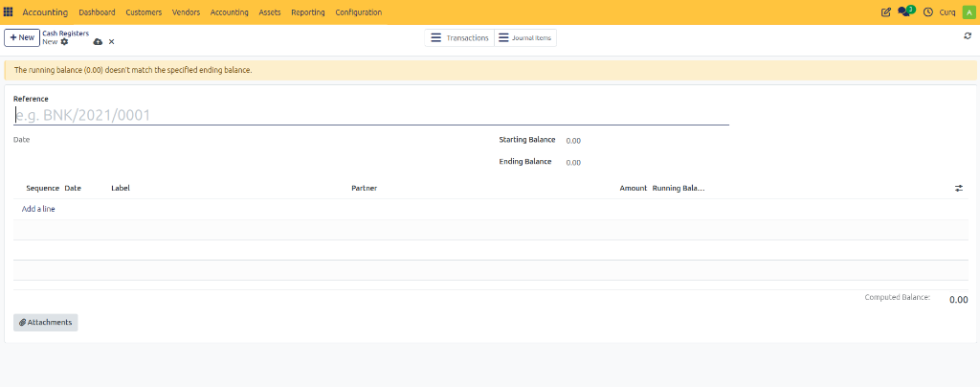
Task: Open the Transactions smart button
Action: (459, 38)
